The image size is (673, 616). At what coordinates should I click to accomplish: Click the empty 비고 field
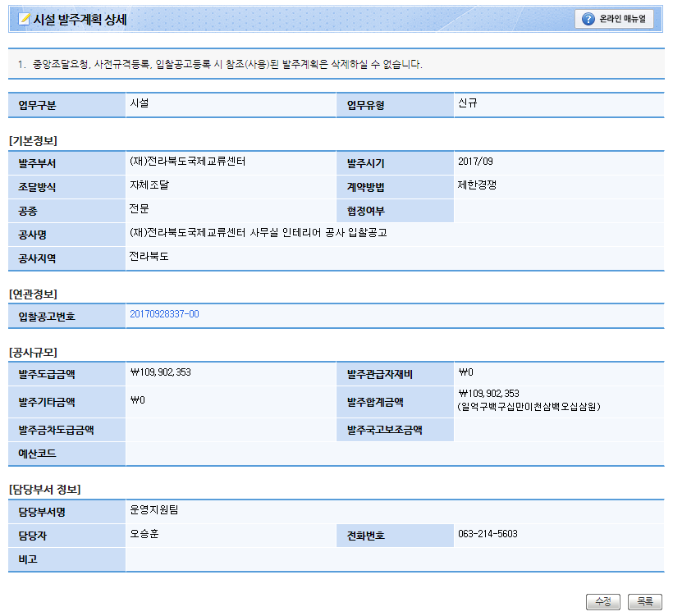point(394,559)
